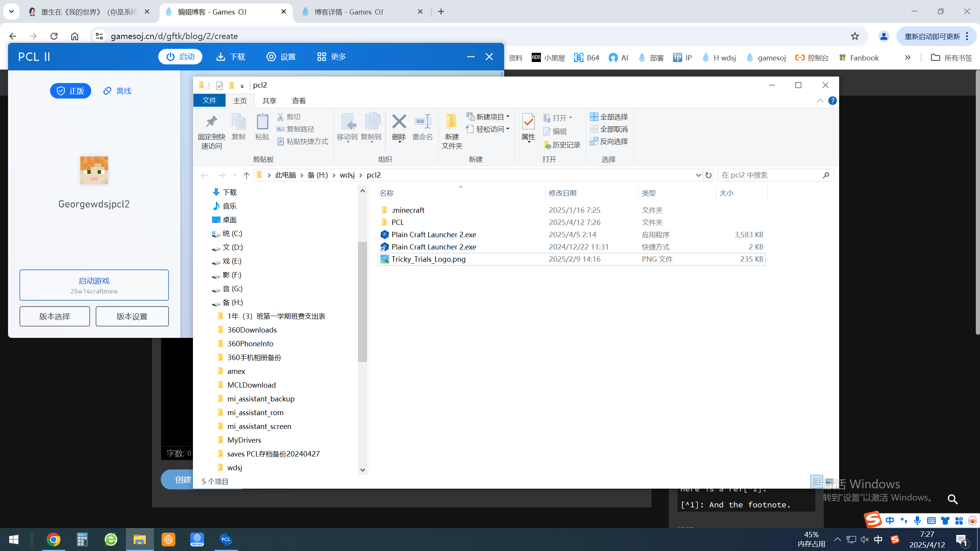Viewport: 980px width, 551px height.
Task: Click the Move To (移动到) icon
Action: (347, 128)
